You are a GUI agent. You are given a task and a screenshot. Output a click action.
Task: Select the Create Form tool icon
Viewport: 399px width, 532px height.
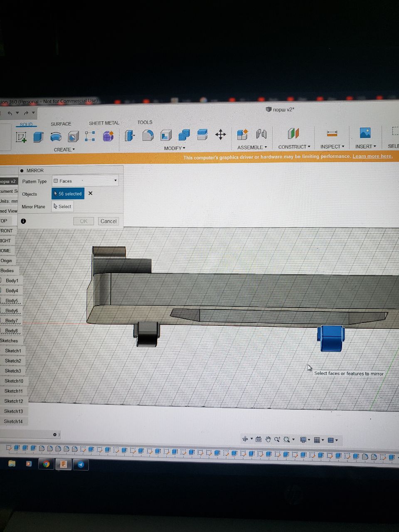108,135
